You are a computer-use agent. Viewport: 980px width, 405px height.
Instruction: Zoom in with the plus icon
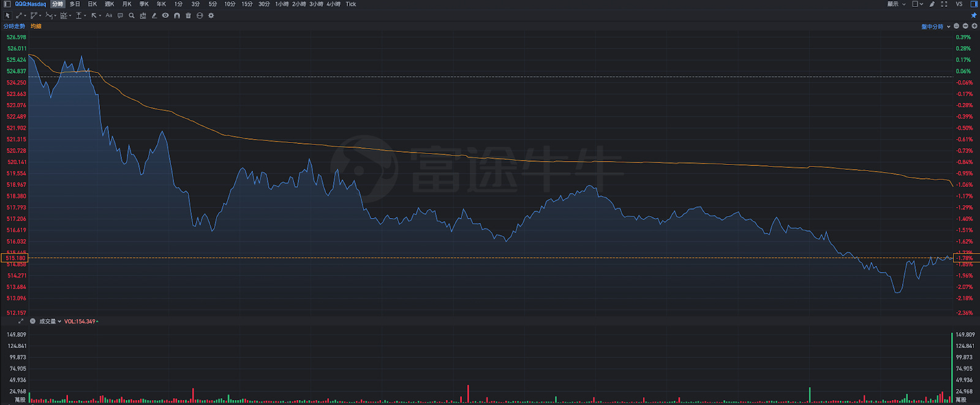pos(974,26)
